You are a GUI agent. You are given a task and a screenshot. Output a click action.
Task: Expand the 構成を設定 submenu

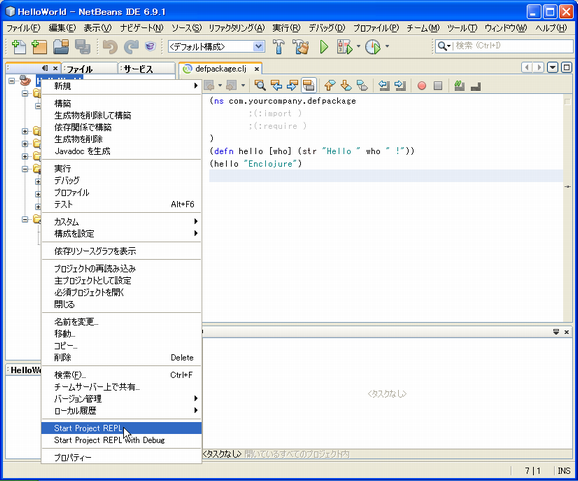[x=122, y=233]
